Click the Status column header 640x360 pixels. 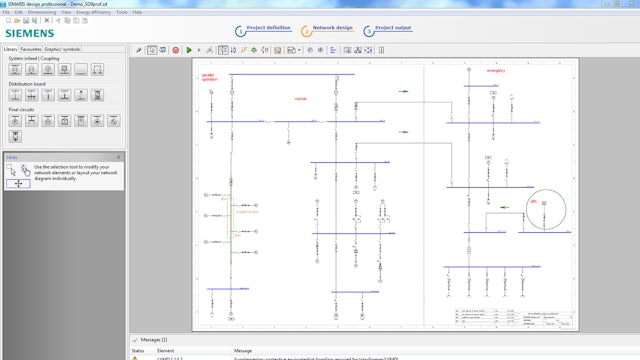pyautogui.click(x=138, y=351)
